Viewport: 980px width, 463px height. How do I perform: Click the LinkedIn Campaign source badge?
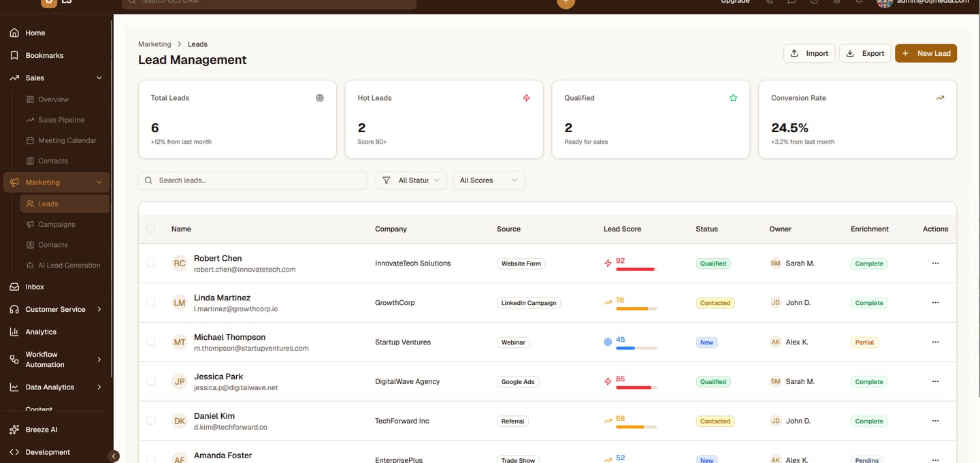point(529,303)
